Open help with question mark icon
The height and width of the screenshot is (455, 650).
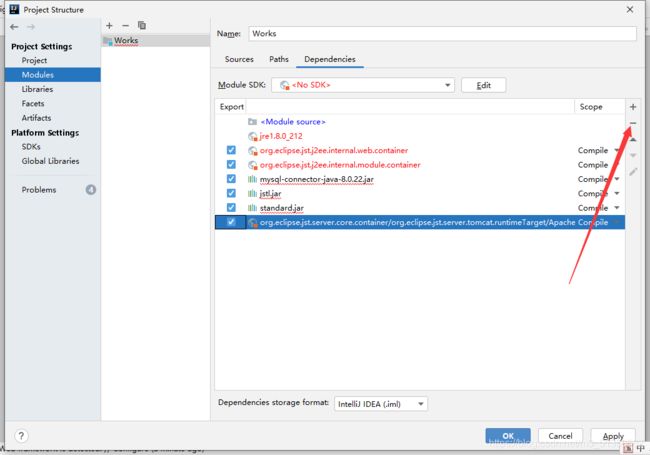pyautogui.click(x=21, y=436)
